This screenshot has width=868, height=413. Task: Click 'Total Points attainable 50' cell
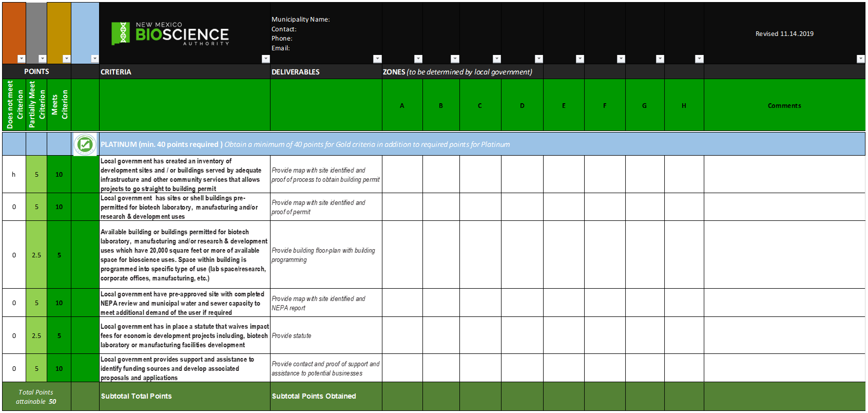(x=36, y=397)
